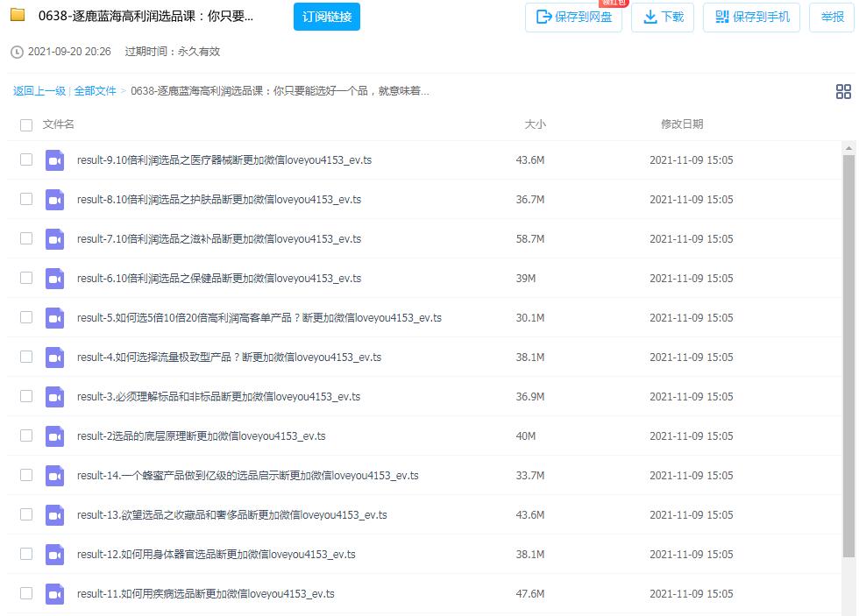859x616 pixels.
Task: Check the box for result-8 file
Action: (26, 199)
